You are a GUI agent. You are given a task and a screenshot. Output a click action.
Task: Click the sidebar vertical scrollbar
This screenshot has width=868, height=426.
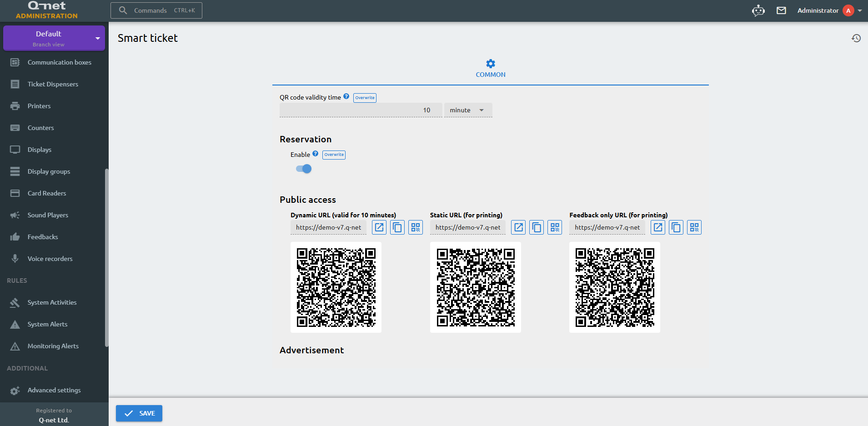point(107,258)
